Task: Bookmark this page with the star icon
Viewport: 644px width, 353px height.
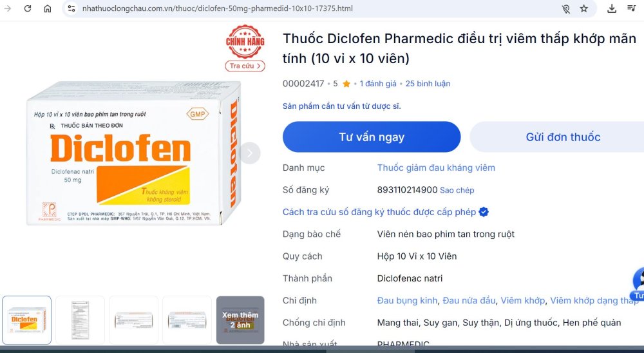Action: click(583, 8)
